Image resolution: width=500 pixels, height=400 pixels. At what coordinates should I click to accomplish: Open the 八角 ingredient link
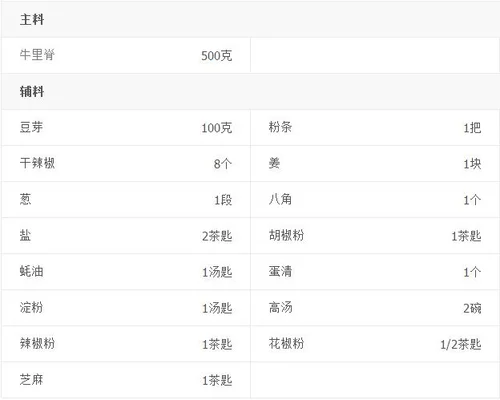pos(280,199)
